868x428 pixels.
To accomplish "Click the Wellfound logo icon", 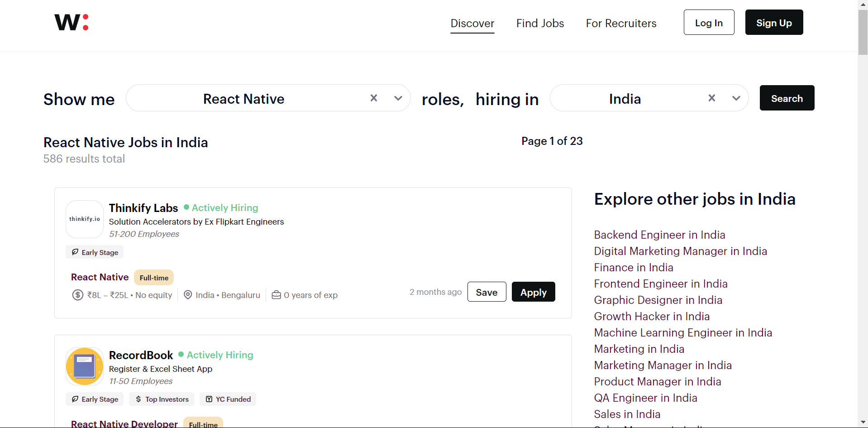I will coord(71,22).
